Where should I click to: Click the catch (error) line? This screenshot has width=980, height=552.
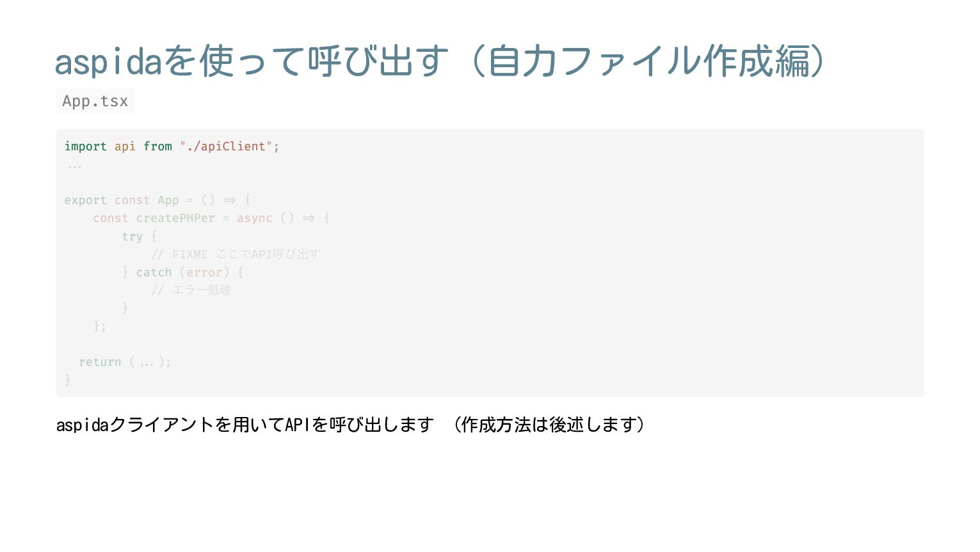tap(182, 272)
